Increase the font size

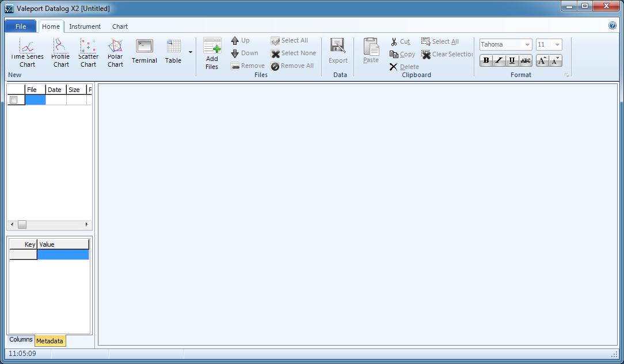[542, 60]
